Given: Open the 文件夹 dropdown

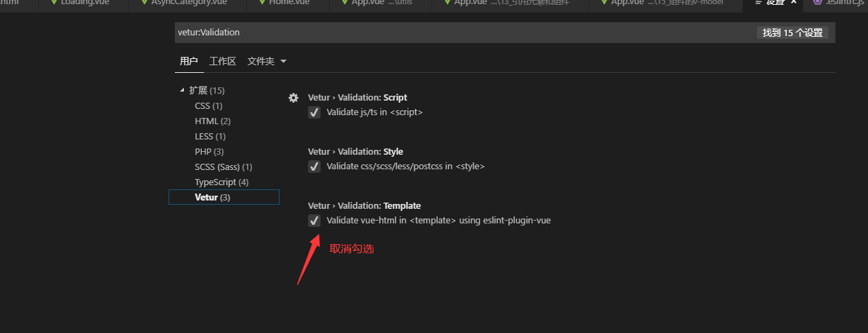Looking at the screenshot, I should pyautogui.click(x=267, y=61).
